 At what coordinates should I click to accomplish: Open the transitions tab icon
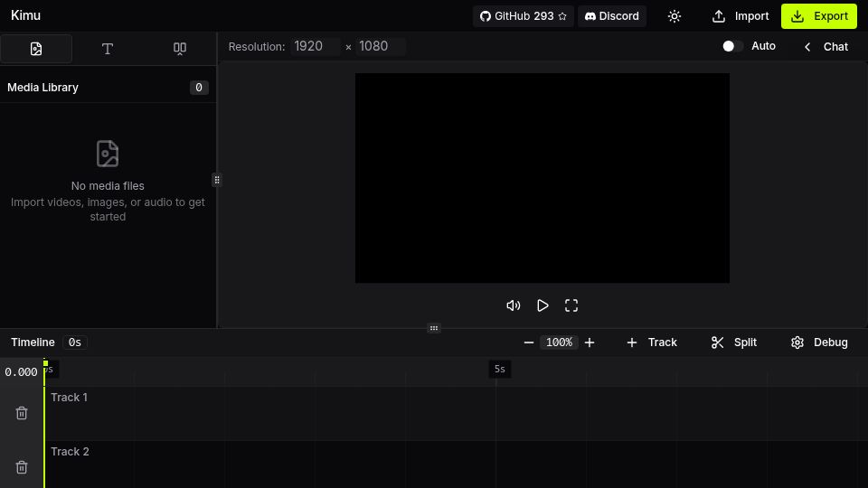point(179,49)
